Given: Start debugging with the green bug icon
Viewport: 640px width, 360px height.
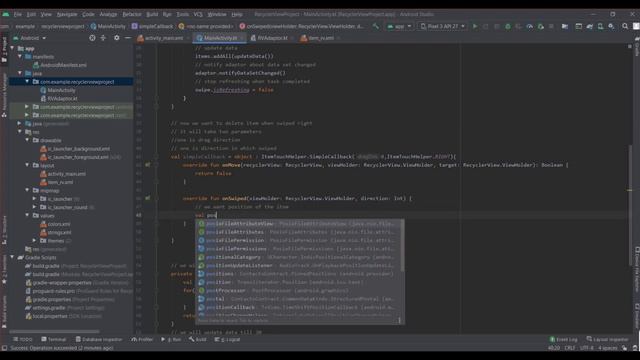Looking at the screenshot, I should tap(508, 26).
